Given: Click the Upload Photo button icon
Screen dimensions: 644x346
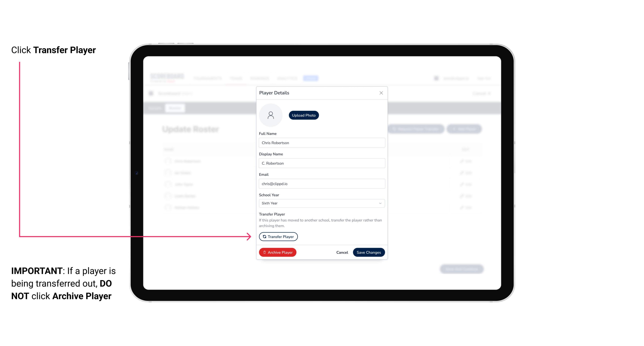Looking at the screenshot, I should 304,115.
